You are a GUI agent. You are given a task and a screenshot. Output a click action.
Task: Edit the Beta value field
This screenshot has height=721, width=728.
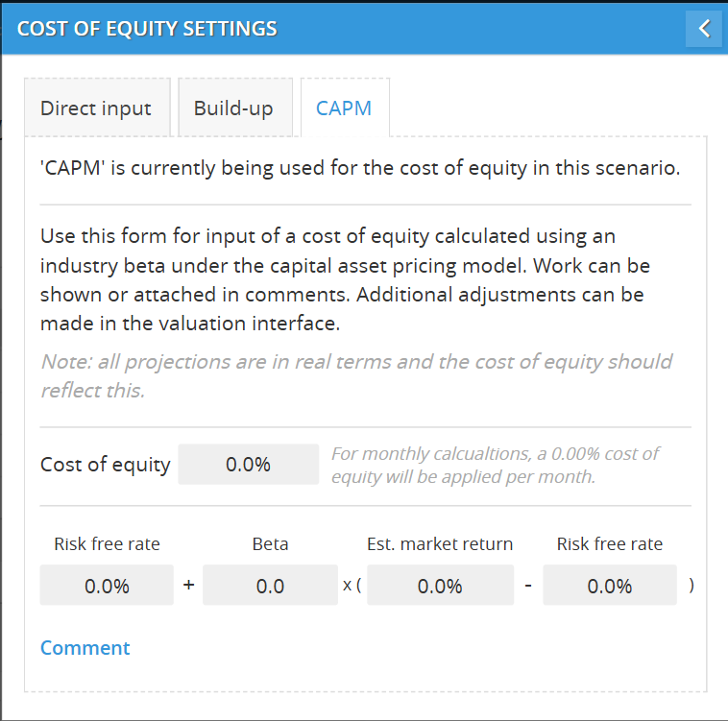click(x=270, y=586)
